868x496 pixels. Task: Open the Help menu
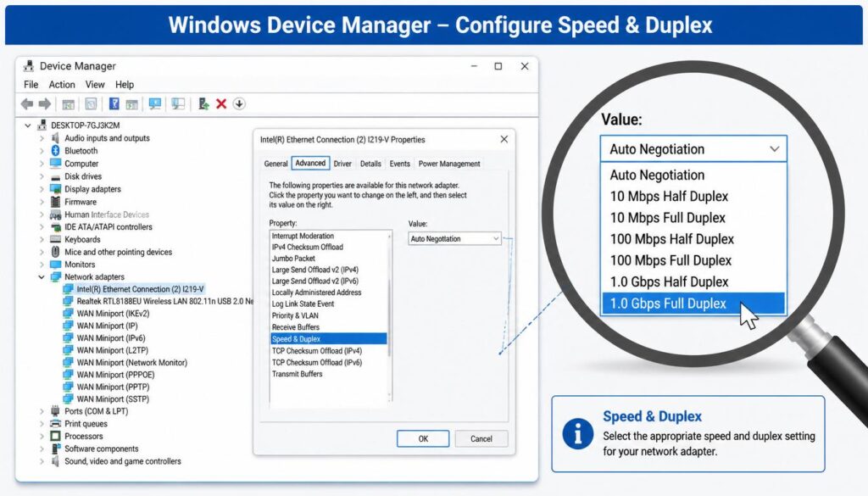click(x=125, y=85)
